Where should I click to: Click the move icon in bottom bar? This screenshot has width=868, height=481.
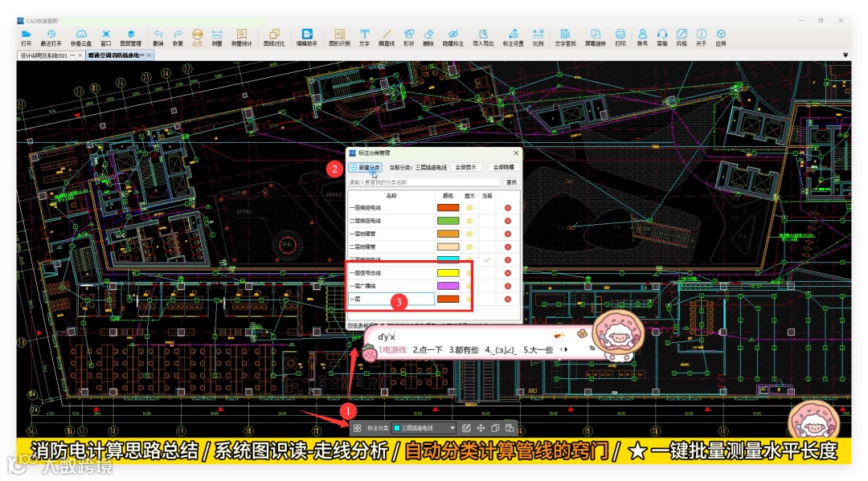coord(481,428)
